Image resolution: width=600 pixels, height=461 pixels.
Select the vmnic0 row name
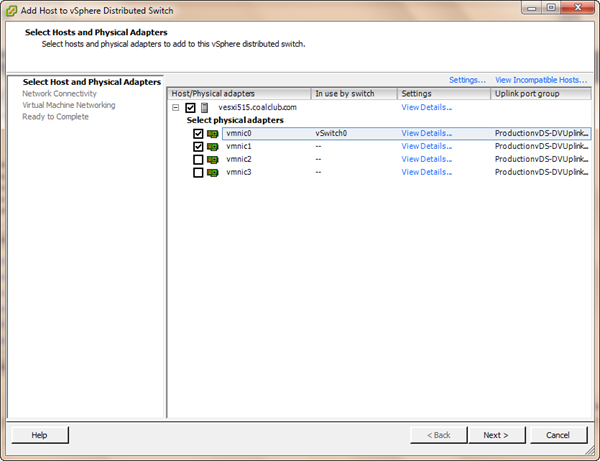[239, 133]
